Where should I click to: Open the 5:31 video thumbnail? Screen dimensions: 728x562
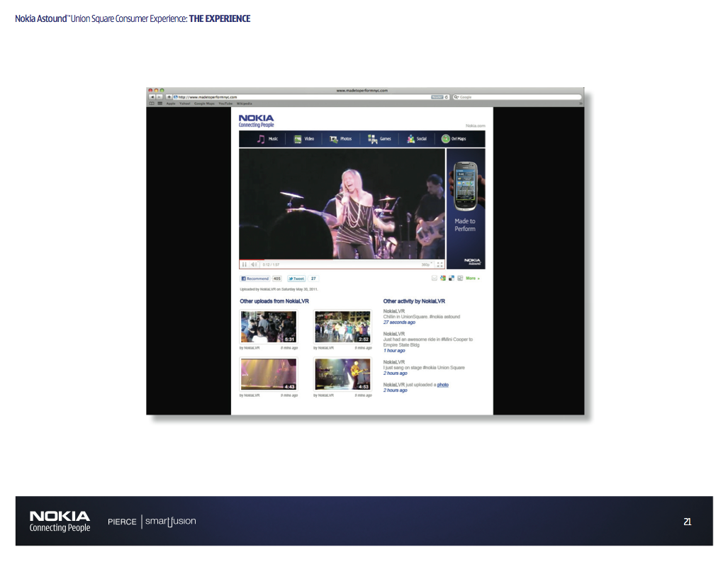coord(269,327)
